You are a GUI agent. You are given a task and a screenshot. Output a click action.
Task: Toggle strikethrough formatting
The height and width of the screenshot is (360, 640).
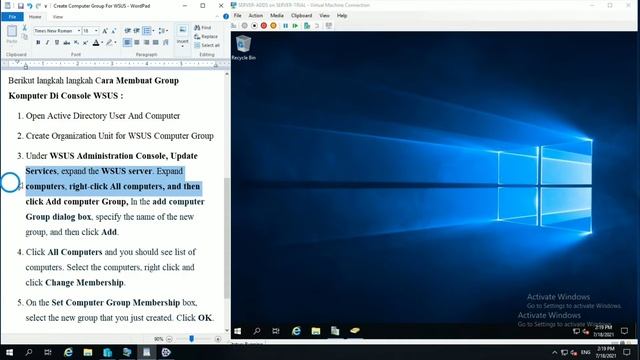(x=67, y=42)
